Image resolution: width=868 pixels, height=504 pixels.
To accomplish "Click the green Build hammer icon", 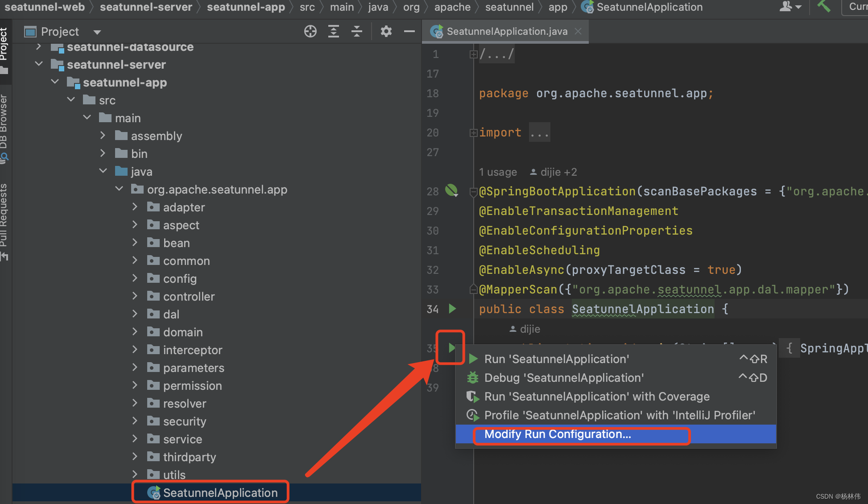I will click(824, 6).
